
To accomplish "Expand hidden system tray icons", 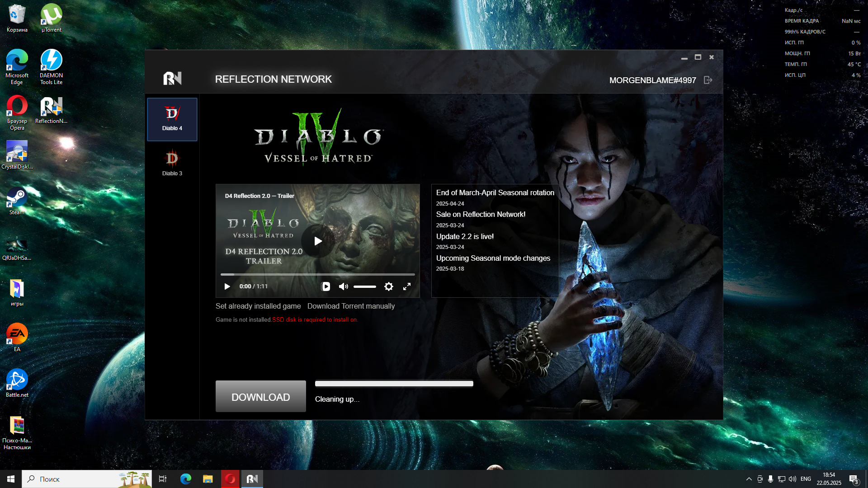I will (x=749, y=479).
